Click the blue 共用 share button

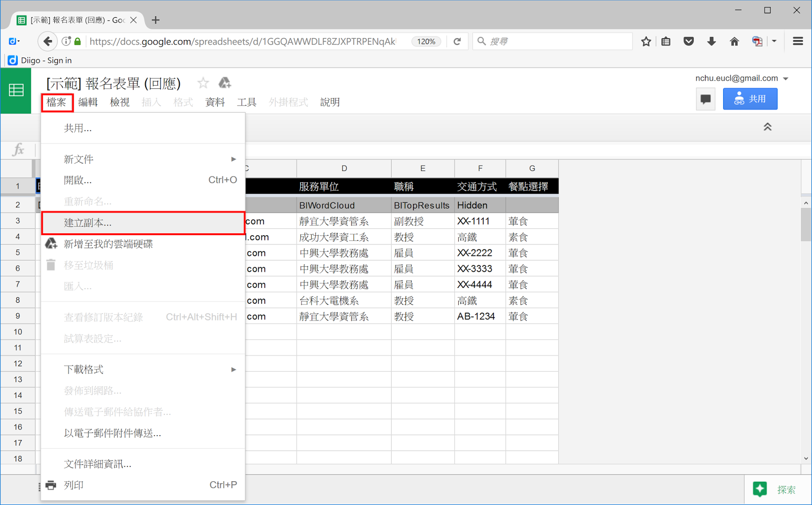coord(750,99)
